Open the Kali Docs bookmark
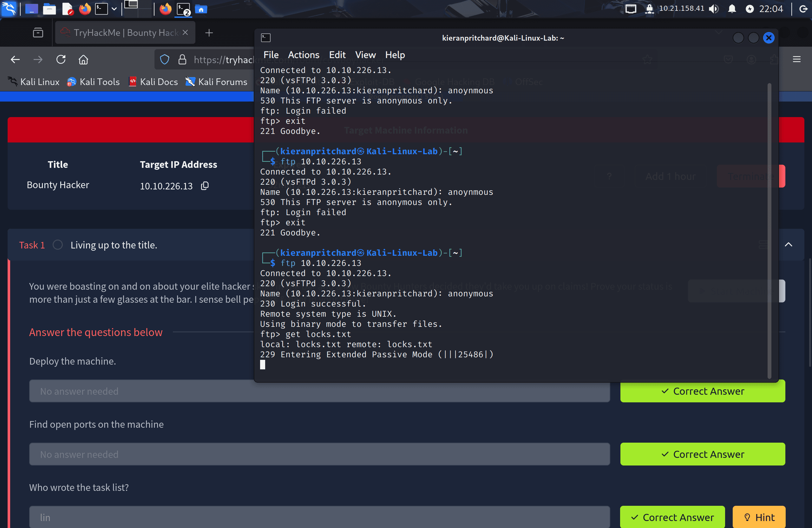 pyautogui.click(x=153, y=82)
